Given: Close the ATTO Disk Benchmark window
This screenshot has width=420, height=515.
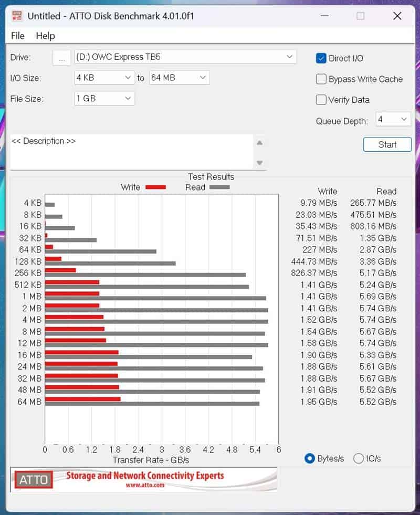Looking at the screenshot, I should (397, 16).
